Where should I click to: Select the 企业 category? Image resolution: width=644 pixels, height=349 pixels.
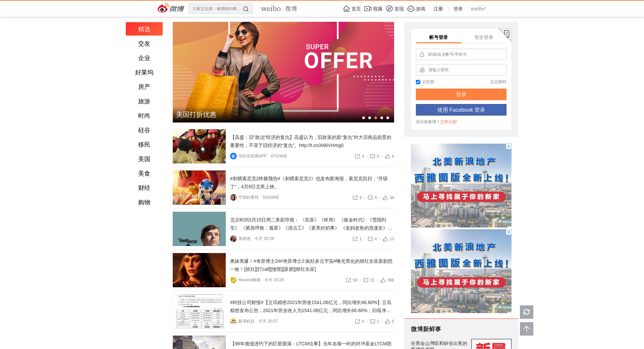(144, 58)
